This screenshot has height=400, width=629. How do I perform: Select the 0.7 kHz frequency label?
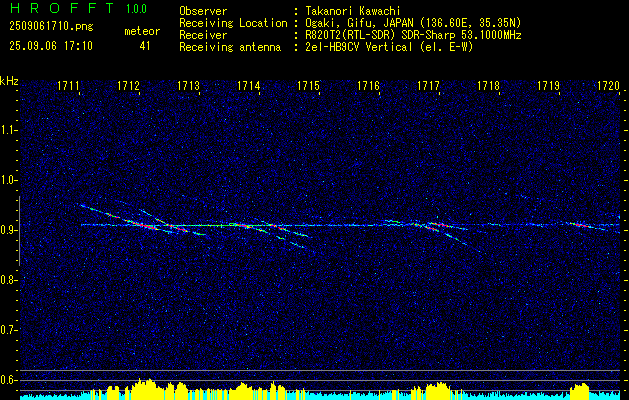(x=8, y=330)
